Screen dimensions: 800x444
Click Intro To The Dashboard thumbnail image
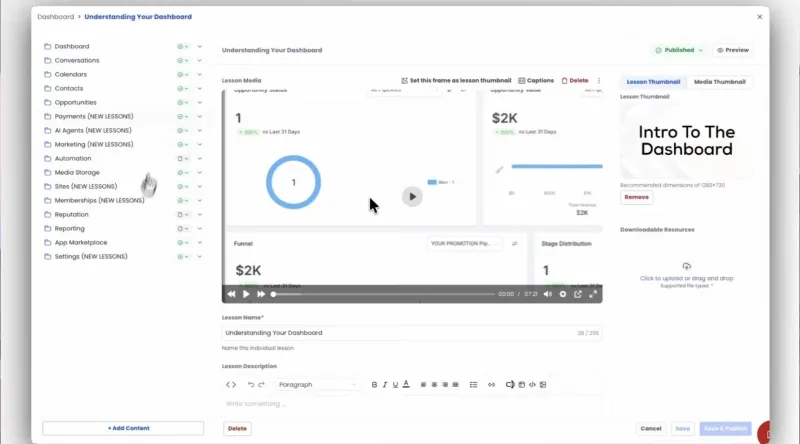[x=686, y=141]
